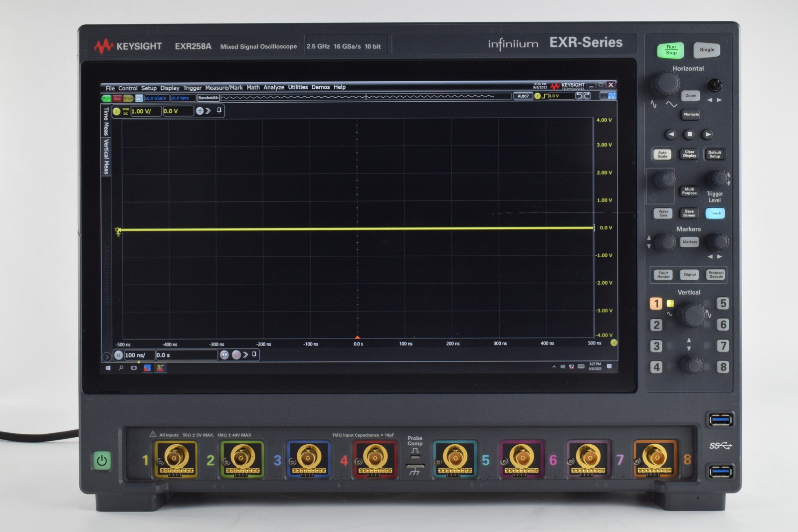Click the red trigger position marker at 0.0 s
The height and width of the screenshot is (532, 798).
click(x=357, y=338)
